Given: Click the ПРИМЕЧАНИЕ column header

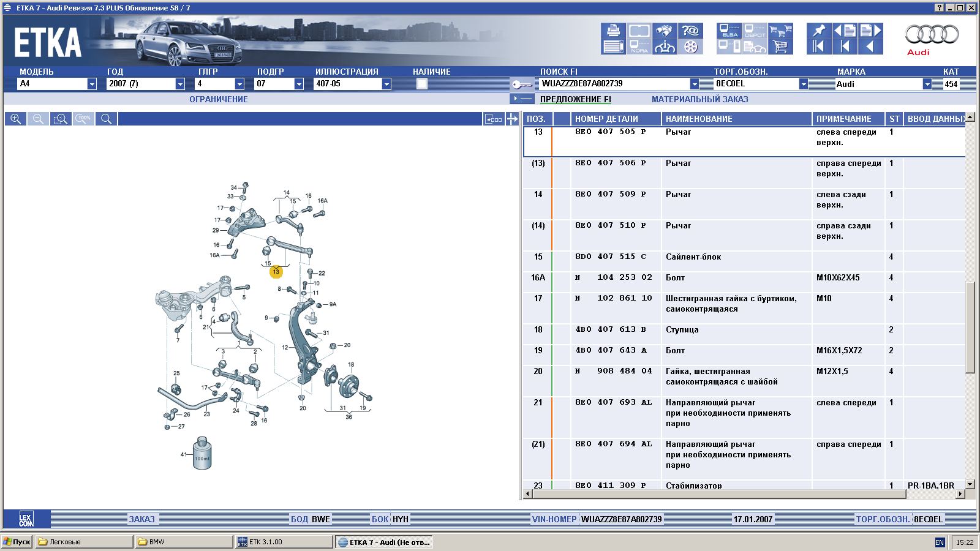Looking at the screenshot, I should [x=848, y=119].
